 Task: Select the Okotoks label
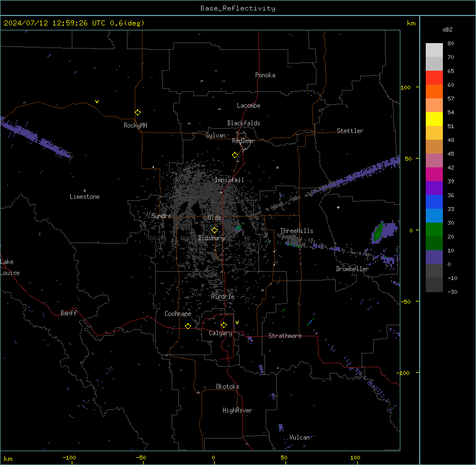[228, 387]
